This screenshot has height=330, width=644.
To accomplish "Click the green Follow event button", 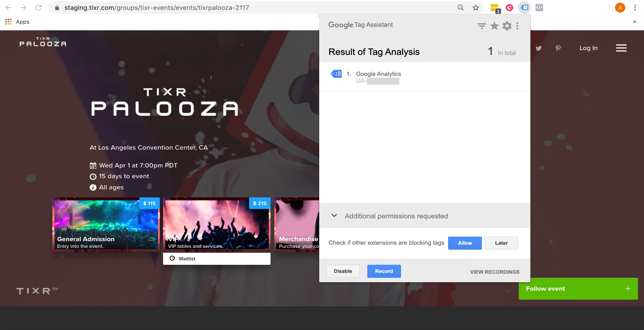I will click(578, 288).
